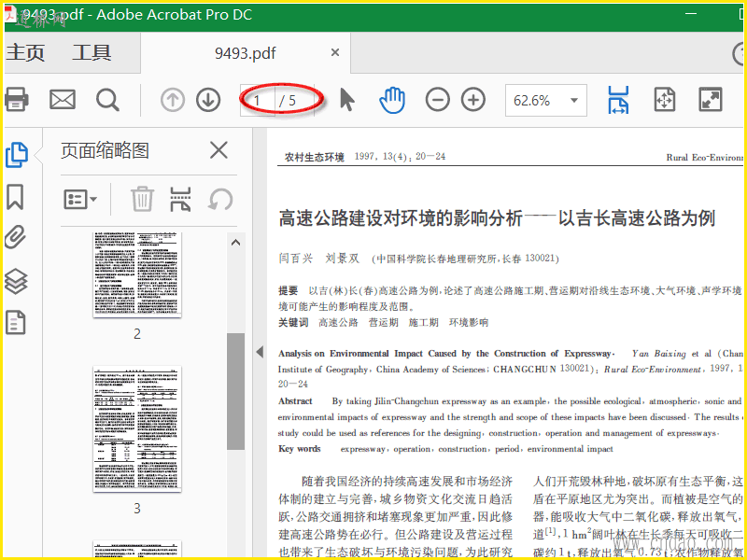Click the Chinese article title heading
This screenshot has width=747, height=560.
click(x=497, y=218)
